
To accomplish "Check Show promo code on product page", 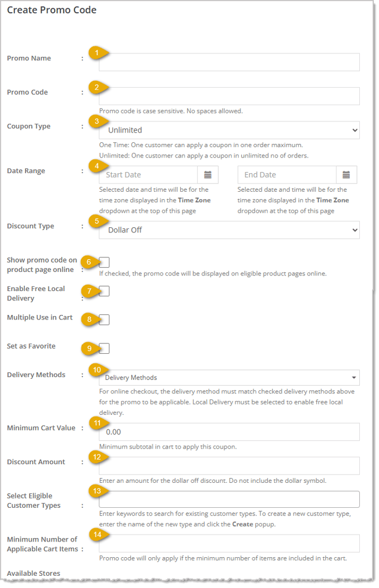I will [104, 262].
